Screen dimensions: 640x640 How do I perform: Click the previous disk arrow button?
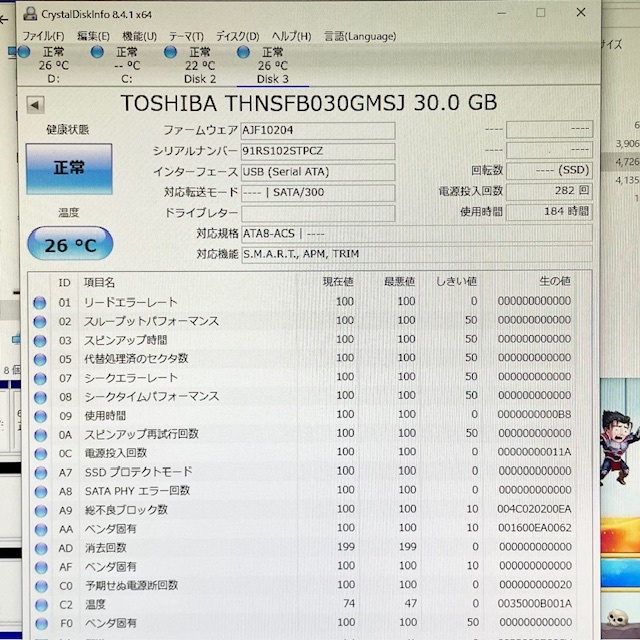pyautogui.click(x=36, y=105)
